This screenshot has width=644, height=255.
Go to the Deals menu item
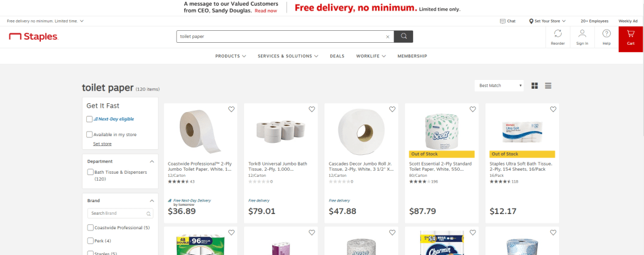337,56
